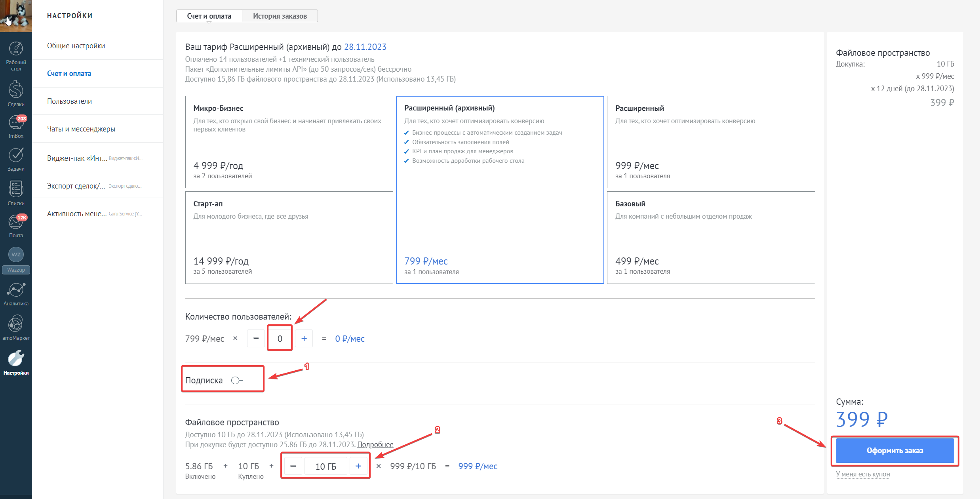Select the Старт-ап tariff card
The width and height of the screenshot is (980, 499).
(x=289, y=238)
